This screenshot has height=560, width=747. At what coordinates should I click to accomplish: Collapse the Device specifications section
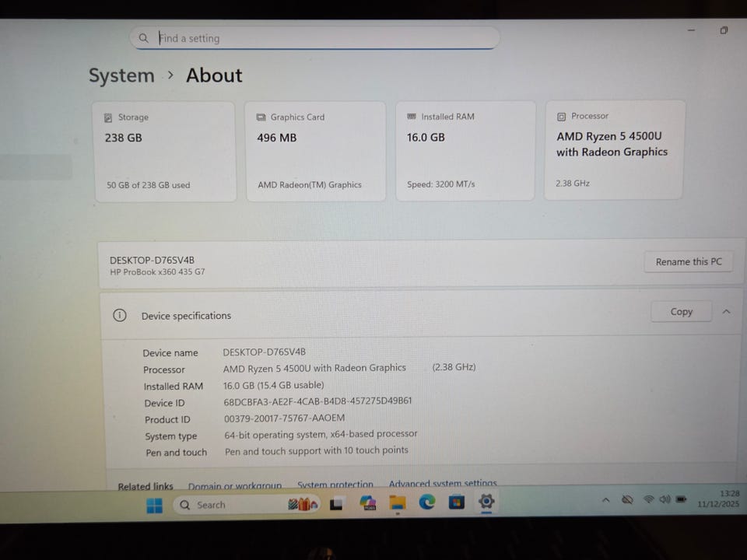click(727, 312)
